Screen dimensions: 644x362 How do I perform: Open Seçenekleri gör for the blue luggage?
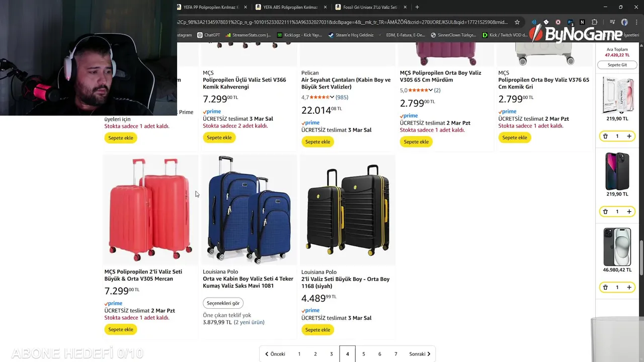pos(223,303)
